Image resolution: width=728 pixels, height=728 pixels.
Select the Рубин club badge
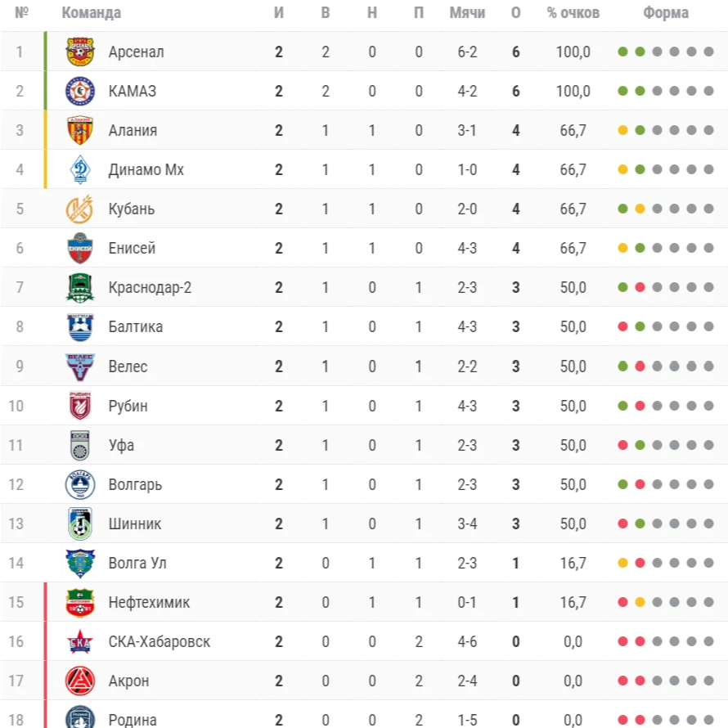(80, 406)
